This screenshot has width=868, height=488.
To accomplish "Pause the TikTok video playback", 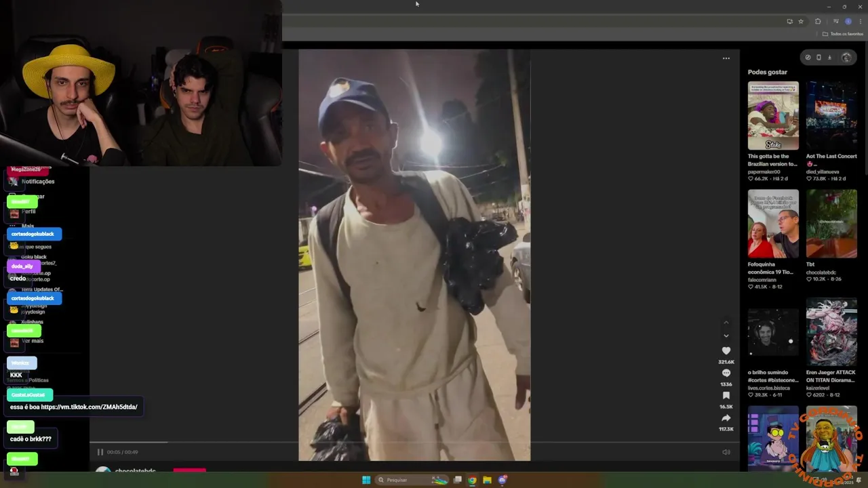I will pyautogui.click(x=100, y=452).
